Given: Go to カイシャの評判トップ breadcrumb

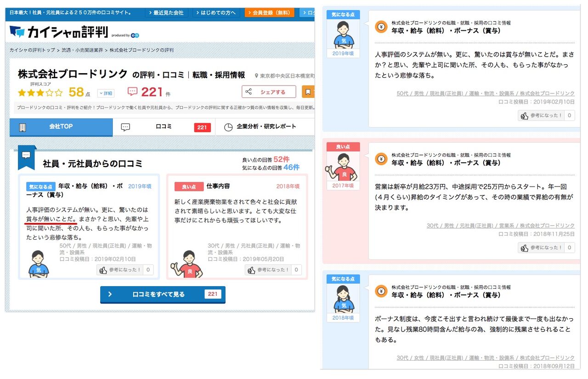Looking at the screenshot, I should coord(32,50).
